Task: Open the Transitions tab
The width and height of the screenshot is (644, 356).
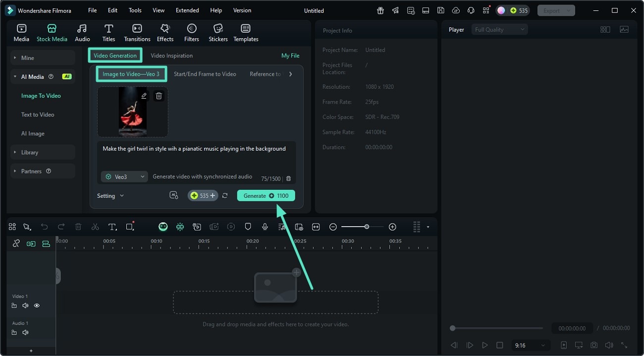Action: pyautogui.click(x=137, y=33)
